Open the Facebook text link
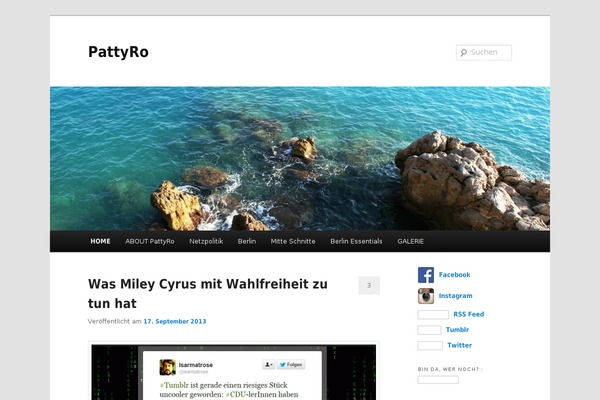The height and width of the screenshot is (400, 600). coord(455,275)
